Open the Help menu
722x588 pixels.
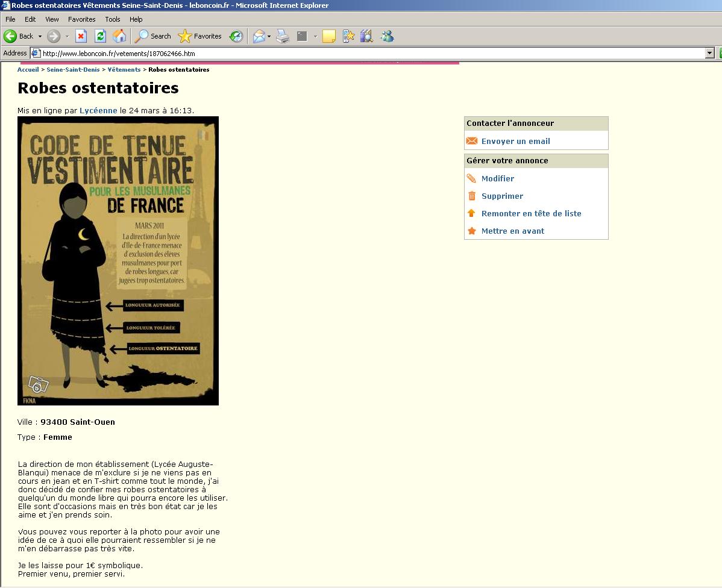coord(136,19)
